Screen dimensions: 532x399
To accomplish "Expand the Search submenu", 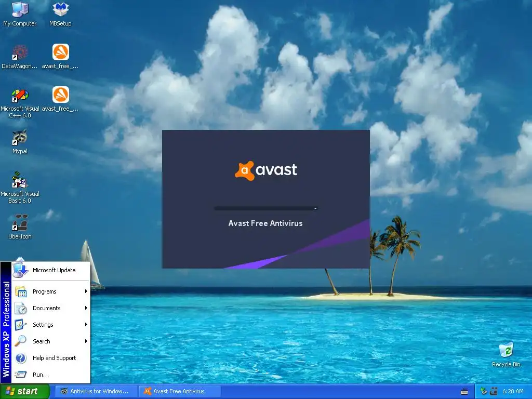I will 51,341.
